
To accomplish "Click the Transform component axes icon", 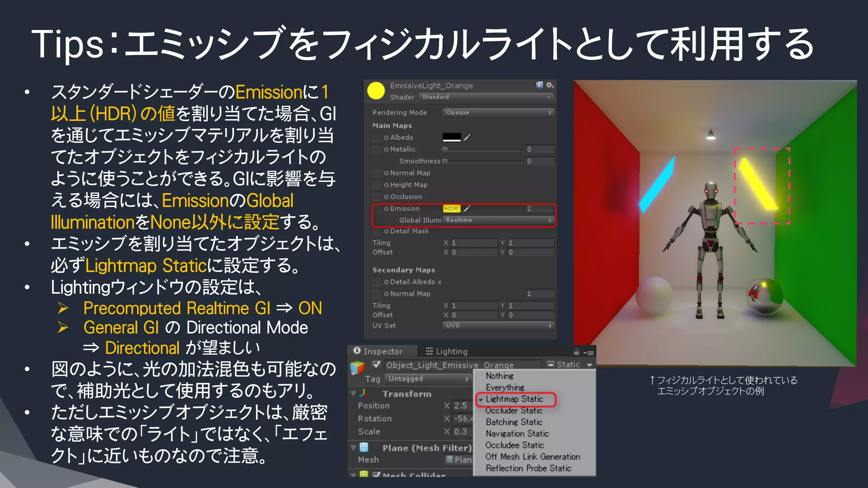I will 364,394.
